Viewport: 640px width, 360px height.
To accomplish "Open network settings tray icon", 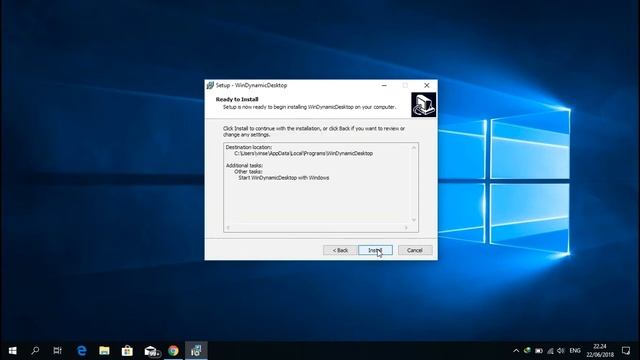I will coord(550,351).
